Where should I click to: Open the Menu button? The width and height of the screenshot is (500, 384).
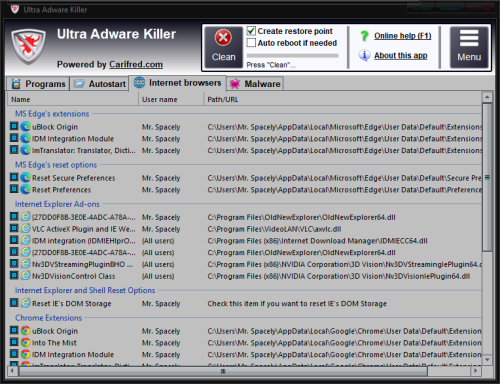tap(469, 47)
